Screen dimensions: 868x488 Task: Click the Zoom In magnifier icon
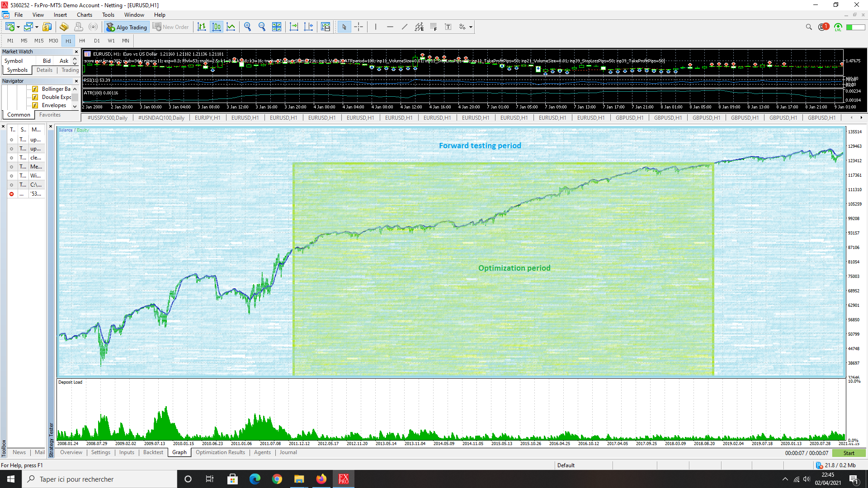coord(247,27)
